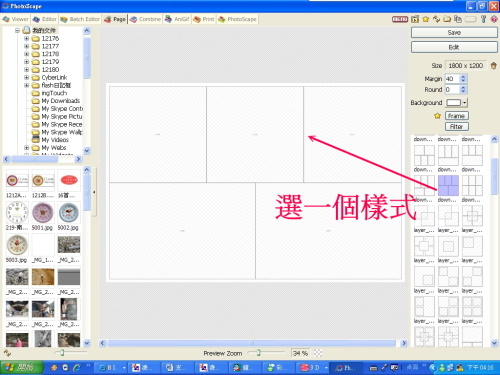
Task: Select the highlighted purple layout template
Action: (x=448, y=186)
